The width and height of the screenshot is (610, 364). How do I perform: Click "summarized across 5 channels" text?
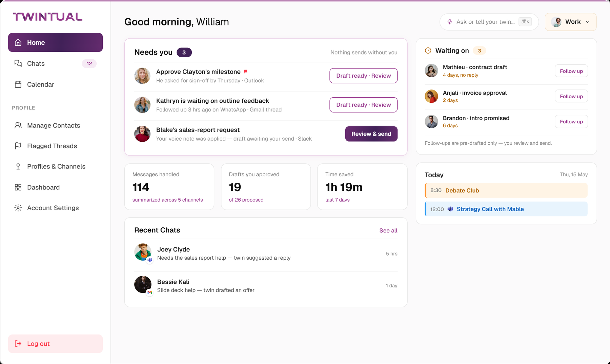point(167,200)
